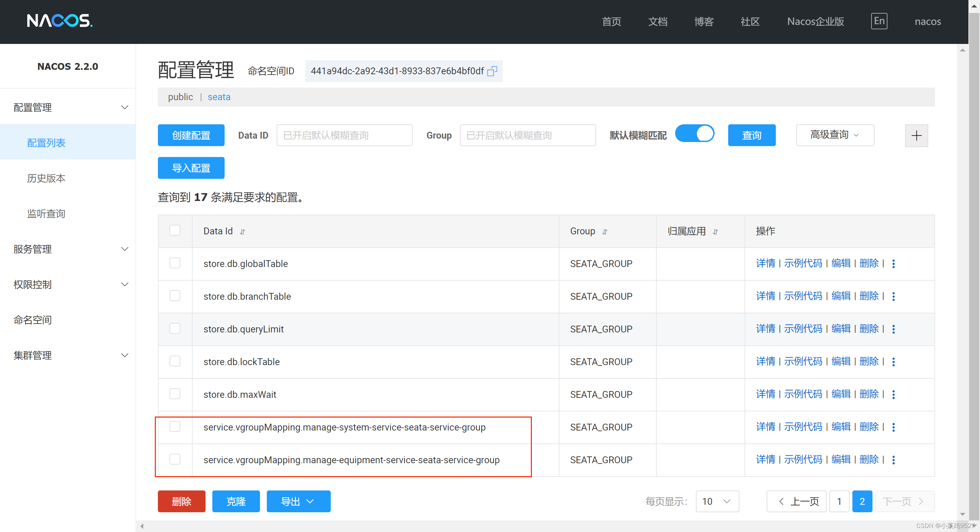Open more actions for store.db.branchTable row
The image size is (980, 532).
coord(894,296)
